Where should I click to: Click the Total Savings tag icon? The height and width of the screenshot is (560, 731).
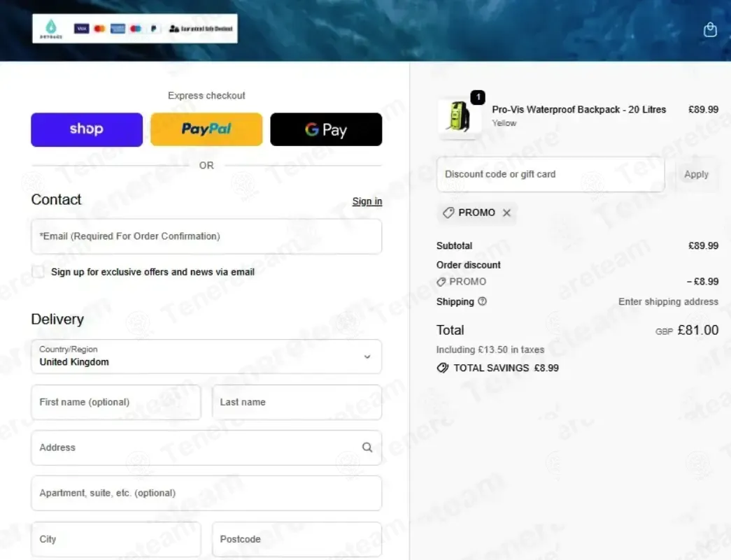[442, 368]
